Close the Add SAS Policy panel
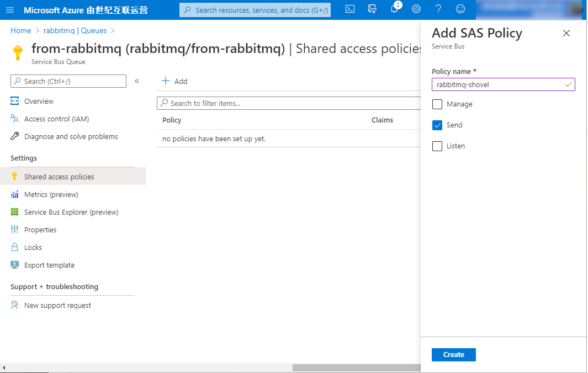The width and height of the screenshot is (588, 373). (566, 34)
